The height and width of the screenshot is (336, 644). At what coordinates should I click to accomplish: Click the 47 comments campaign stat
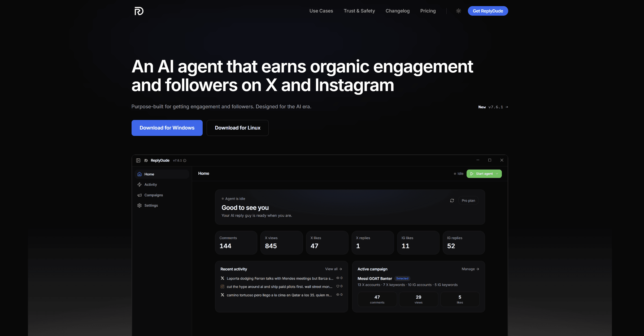coord(377,299)
